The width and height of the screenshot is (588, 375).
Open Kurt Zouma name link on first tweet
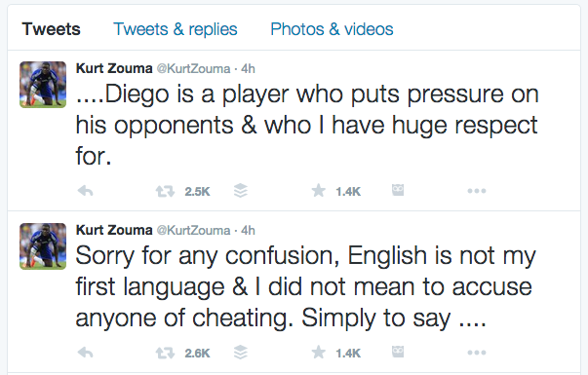114,68
